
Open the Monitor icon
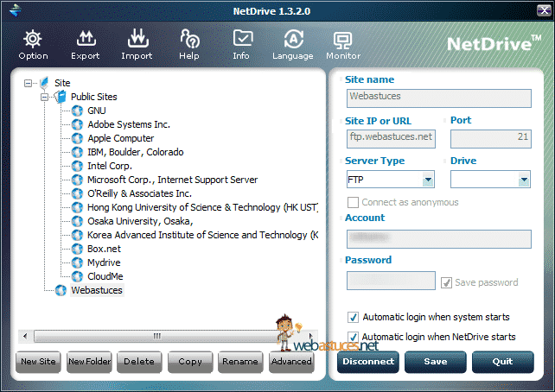(343, 39)
